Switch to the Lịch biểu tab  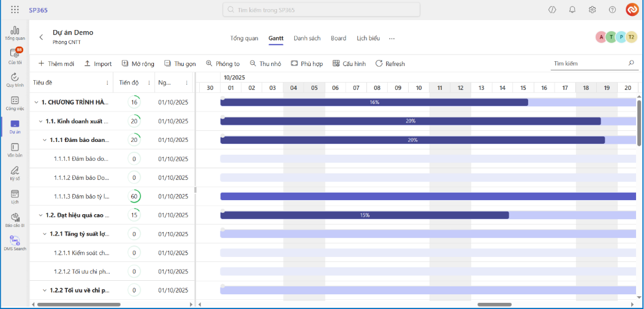pos(368,39)
